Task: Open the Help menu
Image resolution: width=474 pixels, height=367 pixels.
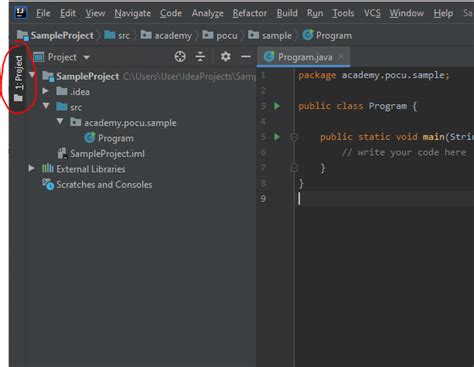Action: pyautogui.click(x=443, y=13)
